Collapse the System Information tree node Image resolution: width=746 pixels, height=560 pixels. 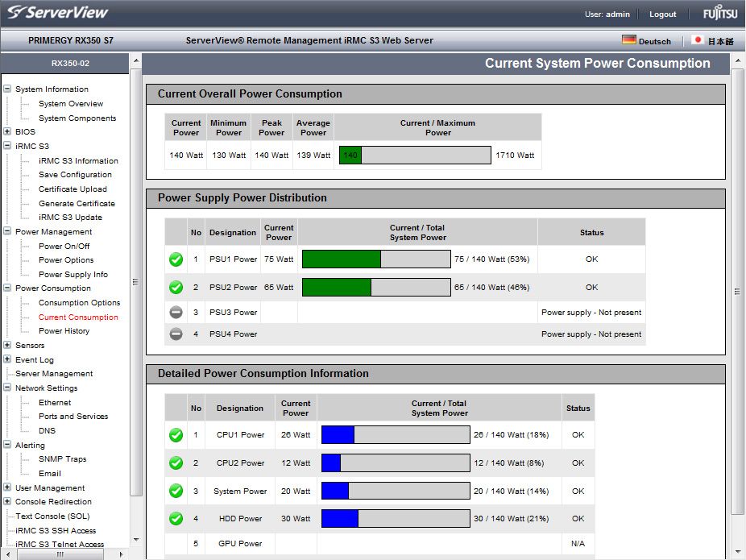pyautogui.click(x=7, y=89)
